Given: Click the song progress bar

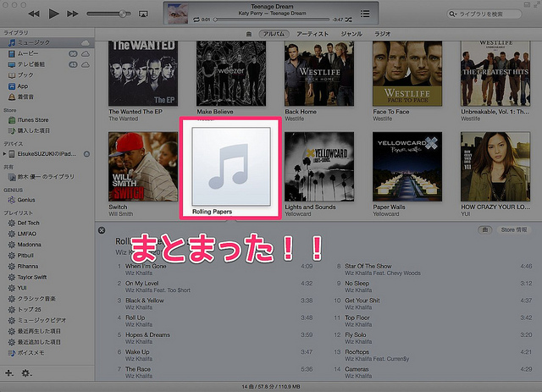Looking at the screenshot, I should coord(272,19).
